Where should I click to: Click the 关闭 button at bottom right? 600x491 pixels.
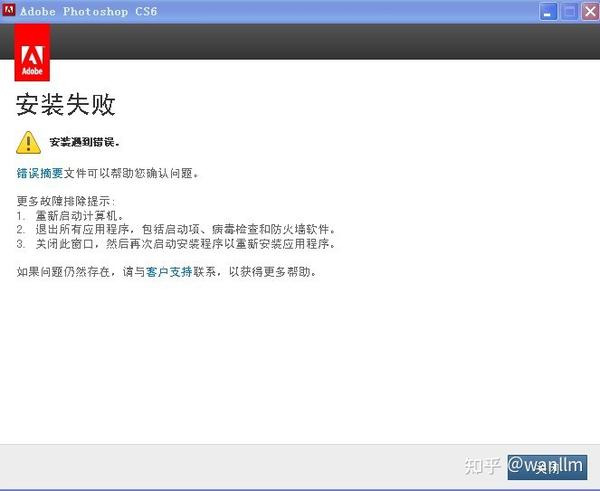(x=547, y=467)
